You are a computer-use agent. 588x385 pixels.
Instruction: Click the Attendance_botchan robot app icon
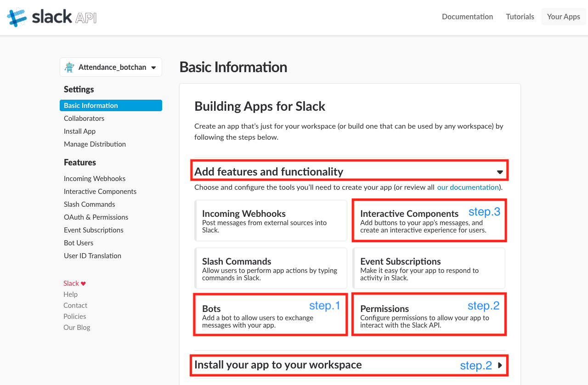pos(70,67)
